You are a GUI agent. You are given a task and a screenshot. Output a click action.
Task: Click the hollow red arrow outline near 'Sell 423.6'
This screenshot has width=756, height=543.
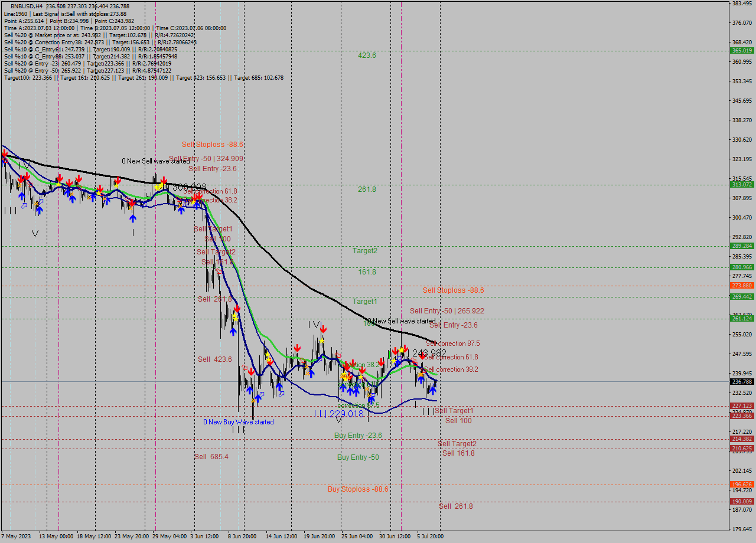click(x=245, y=368)
